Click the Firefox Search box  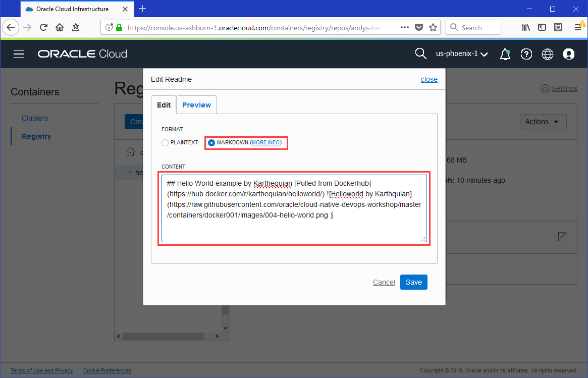pyautogui.click(x=473, y=27)
